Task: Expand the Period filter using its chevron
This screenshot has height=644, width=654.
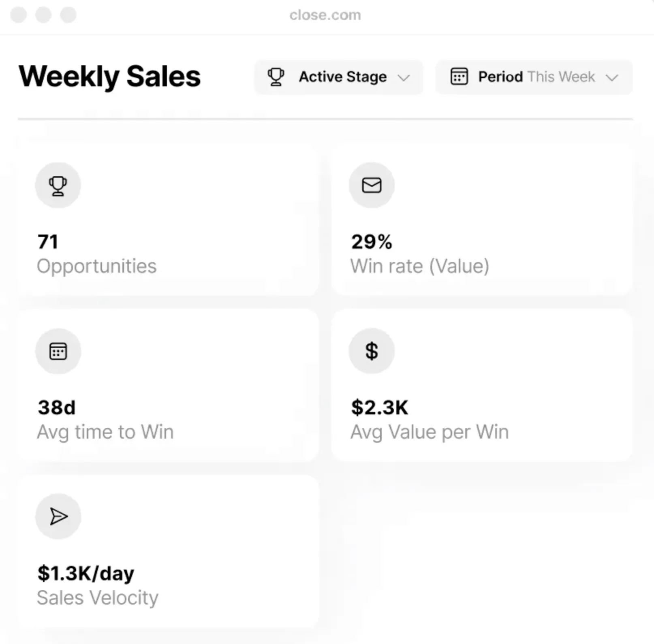Action: coord(613,78)
